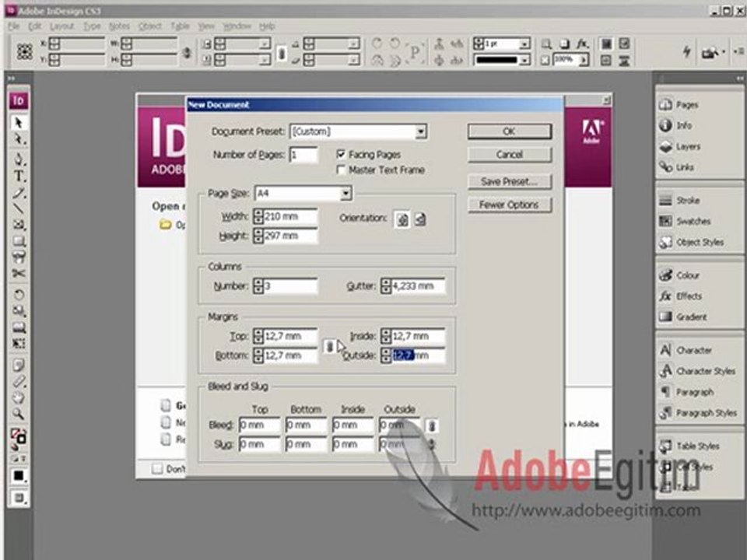Screen dimensions: 747x560
Task: Open the Object menu
Action: (149, 26)
